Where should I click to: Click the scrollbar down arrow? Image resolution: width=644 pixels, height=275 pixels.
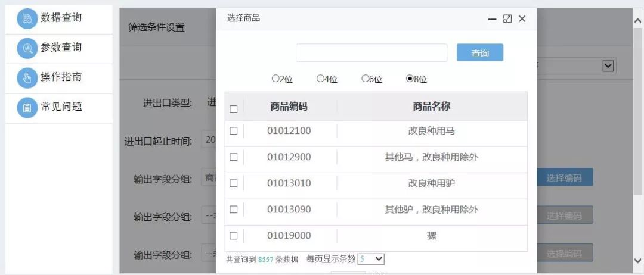[x=637, y=260]
